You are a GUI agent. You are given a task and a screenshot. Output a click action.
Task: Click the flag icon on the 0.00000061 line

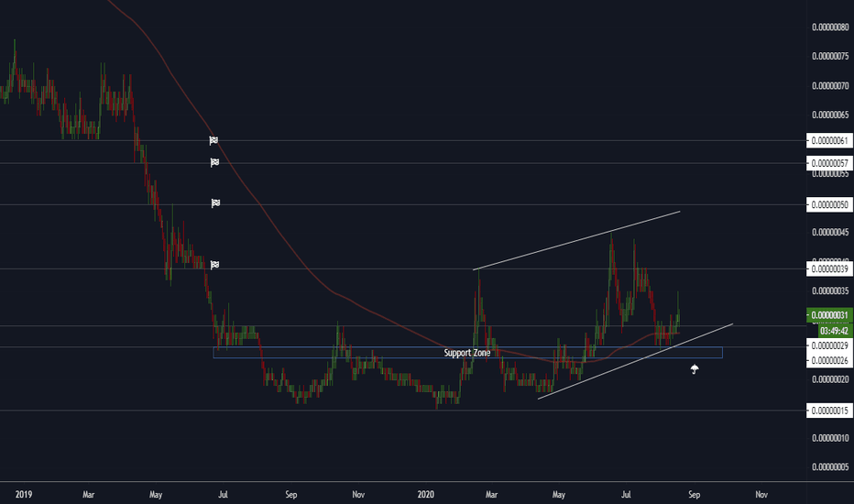pos(214,140)
